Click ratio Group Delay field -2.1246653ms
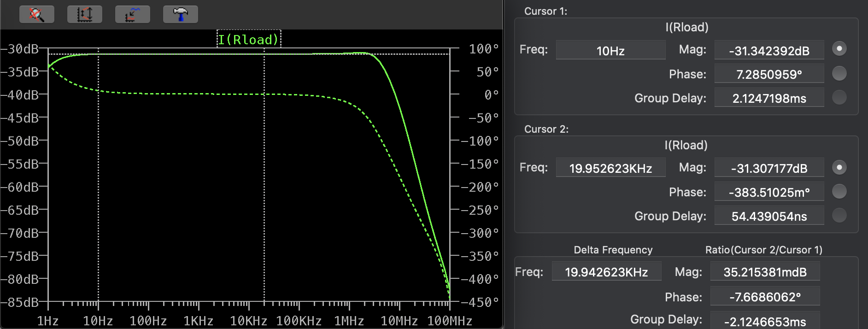Image resolution: width=868 pixels, height=329 pixels. coord(765,321)
